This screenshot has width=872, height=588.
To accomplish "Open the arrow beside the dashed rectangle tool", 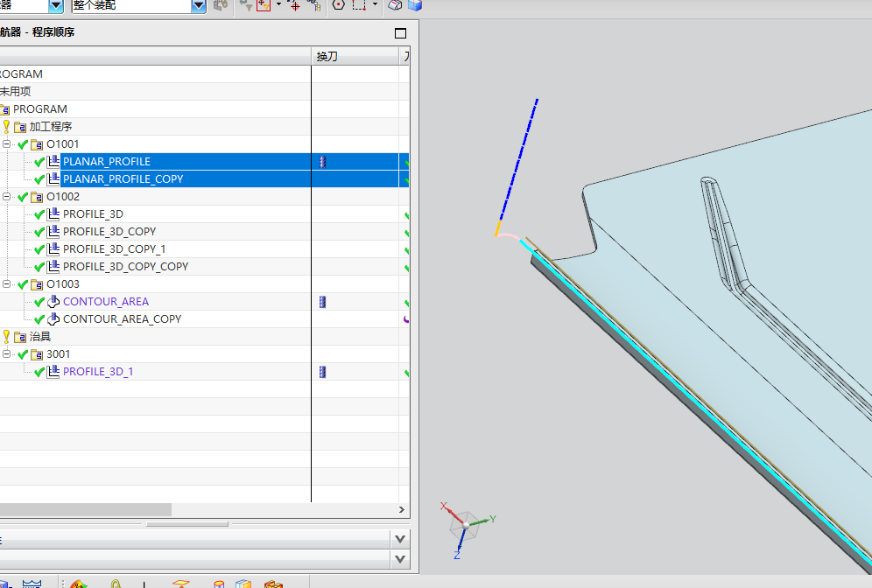I will [375, 4].
